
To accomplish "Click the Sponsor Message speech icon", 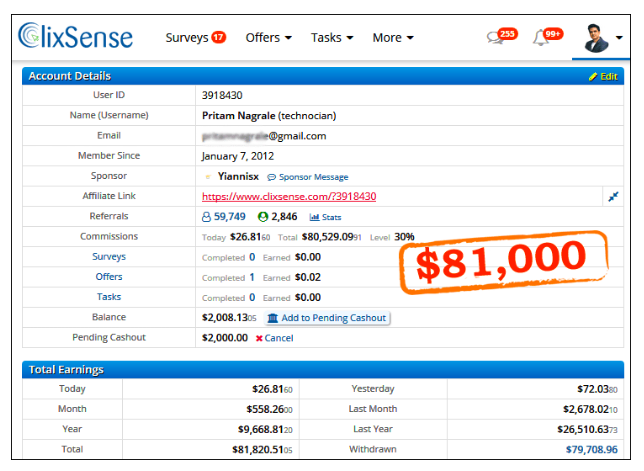I will pyautogui.click(x=271, y=176).
